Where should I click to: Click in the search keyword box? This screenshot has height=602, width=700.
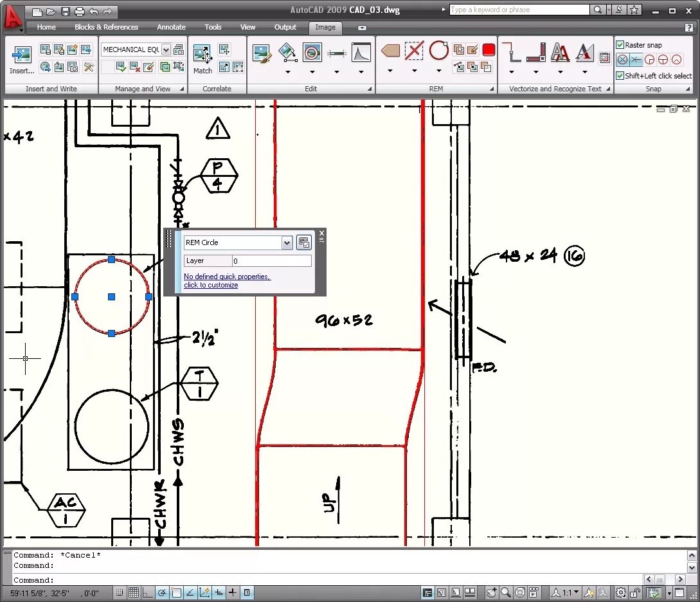pos(519,10)
